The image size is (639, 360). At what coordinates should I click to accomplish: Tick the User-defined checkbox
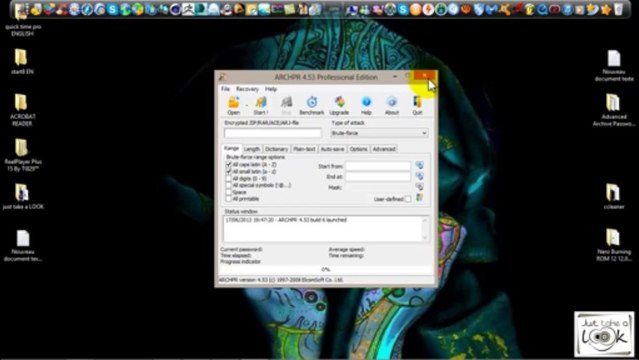click(x=408, y=199)
